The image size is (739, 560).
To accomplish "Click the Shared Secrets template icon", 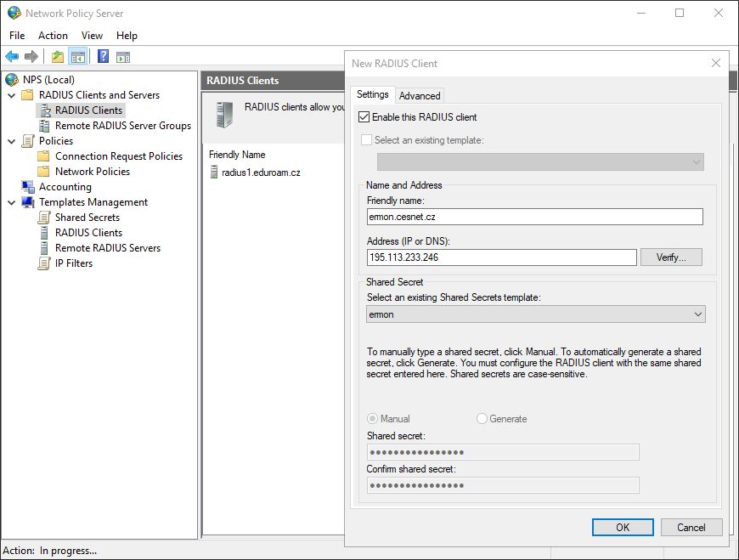I will click(44, 218).
